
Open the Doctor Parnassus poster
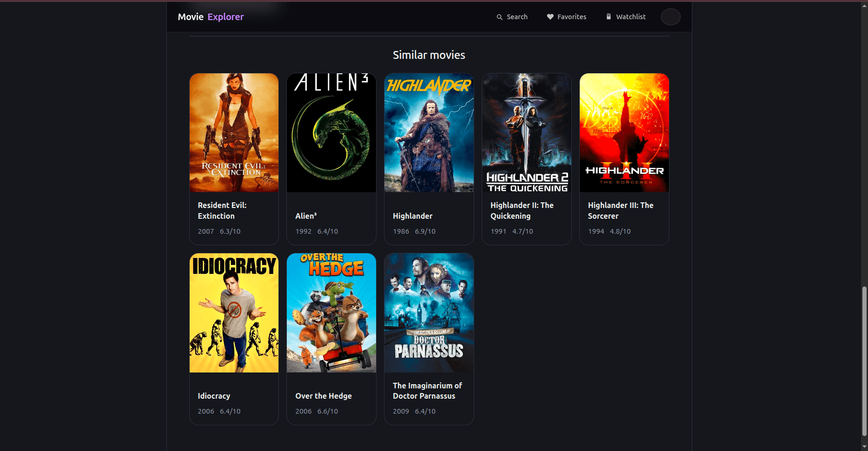pyautogui.click(x=429, y=313)
